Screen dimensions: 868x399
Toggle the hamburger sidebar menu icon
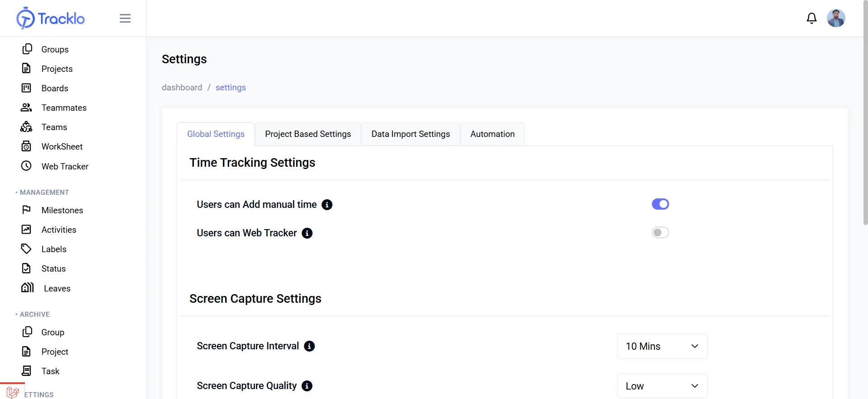point(125,18)
